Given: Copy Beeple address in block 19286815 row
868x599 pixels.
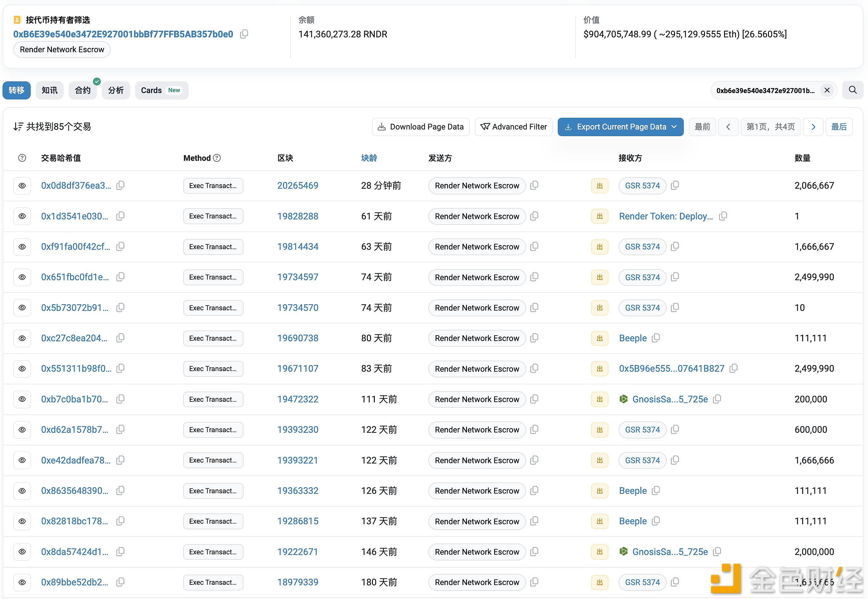Looking at the screenshot, I should pos(656,521).
